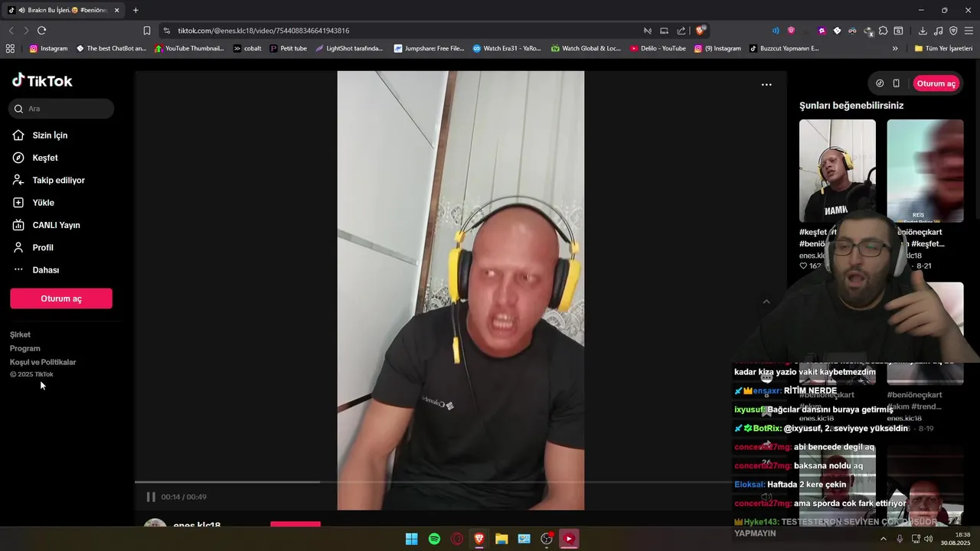Bookmark this page
The image size is (980, 551).
147,31
